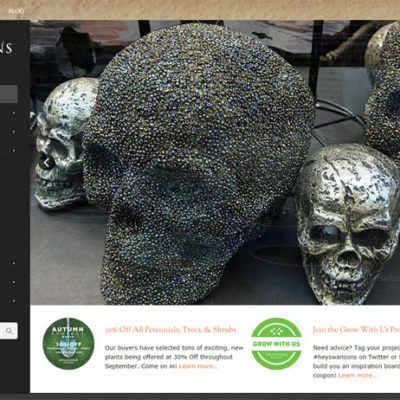Click the green Grow With Us badge
The image size is (400, 400).
pyautogui.click(x=277, y=344)
